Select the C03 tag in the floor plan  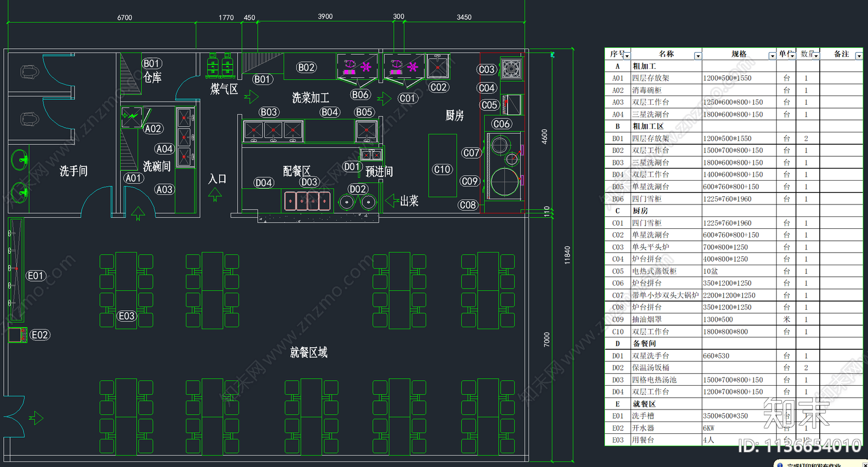[x=487, y=69]
